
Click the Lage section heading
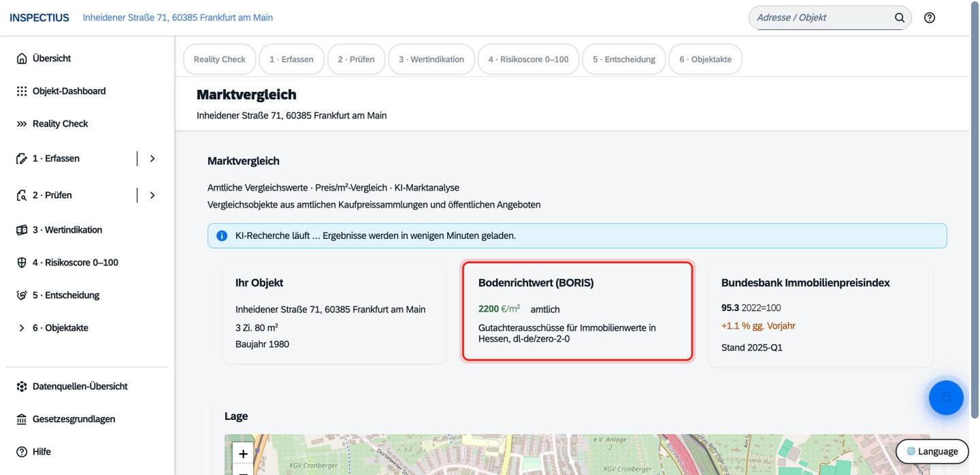pos(236,416)
